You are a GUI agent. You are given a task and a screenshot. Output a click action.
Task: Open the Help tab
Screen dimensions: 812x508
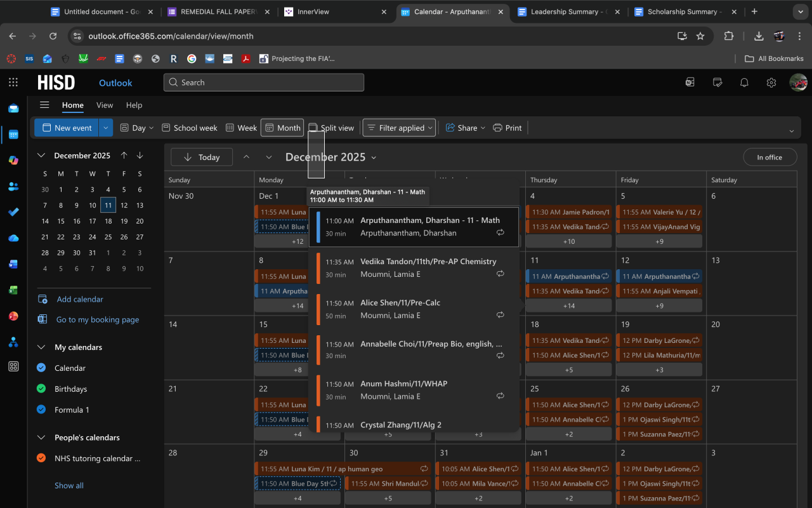(134, 105)
